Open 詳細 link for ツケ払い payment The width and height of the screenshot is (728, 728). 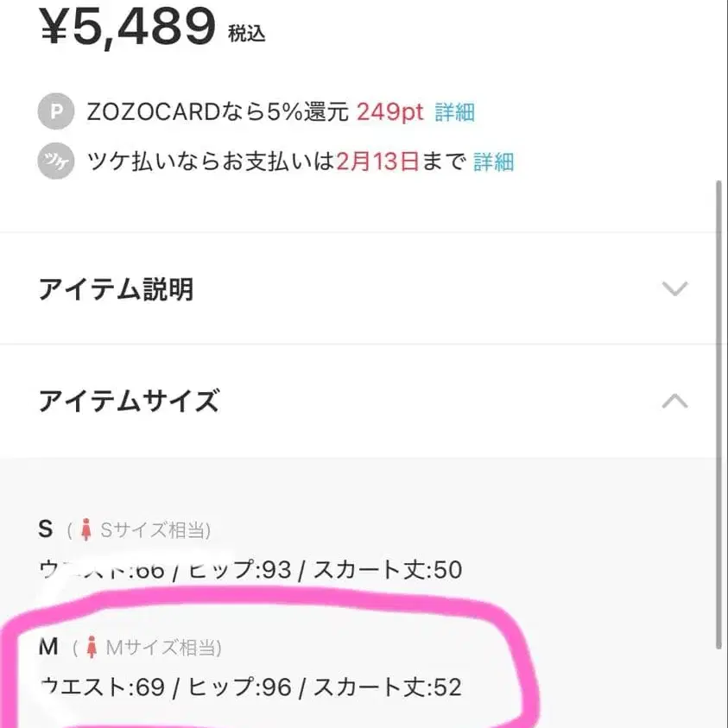pos(492,161)
